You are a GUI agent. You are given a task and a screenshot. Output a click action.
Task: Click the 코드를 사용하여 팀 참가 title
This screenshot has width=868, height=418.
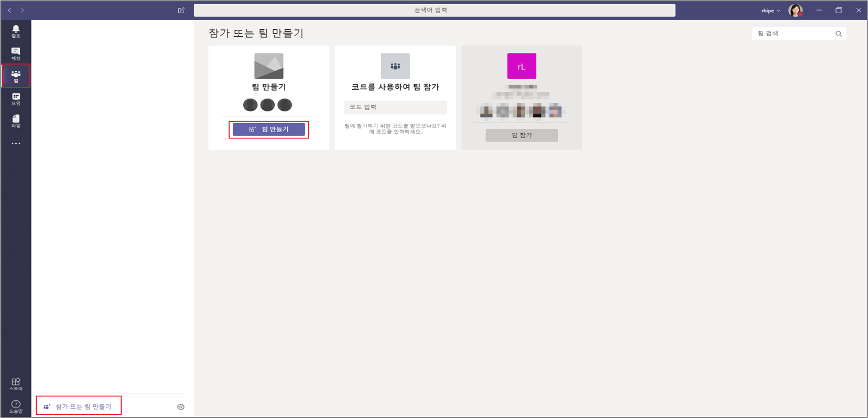[395, 87]
